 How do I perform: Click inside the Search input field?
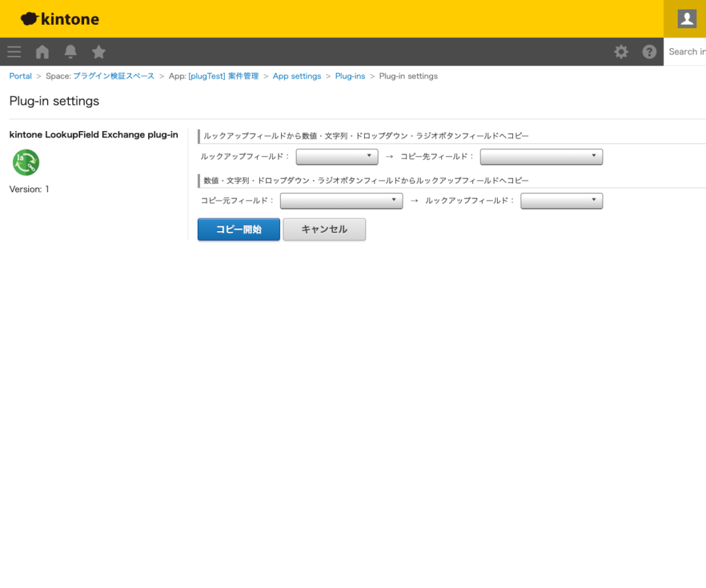[x=688, y=52]
